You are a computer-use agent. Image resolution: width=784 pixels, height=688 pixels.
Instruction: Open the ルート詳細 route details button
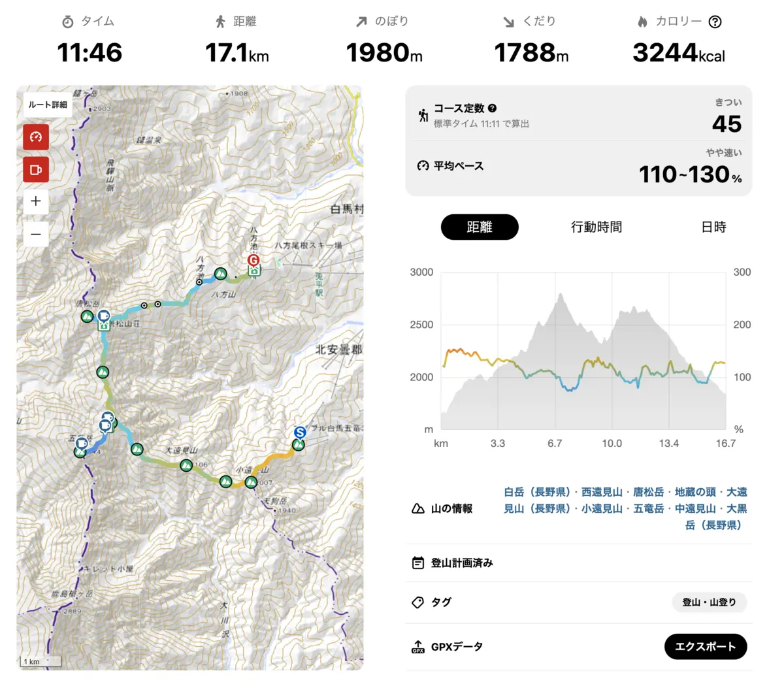point(48,105)
